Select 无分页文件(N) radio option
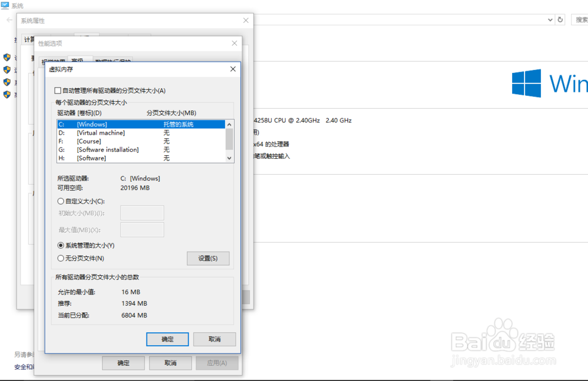Image resolution: width=588 pixels, height=381 pixels. coord(61,258)
